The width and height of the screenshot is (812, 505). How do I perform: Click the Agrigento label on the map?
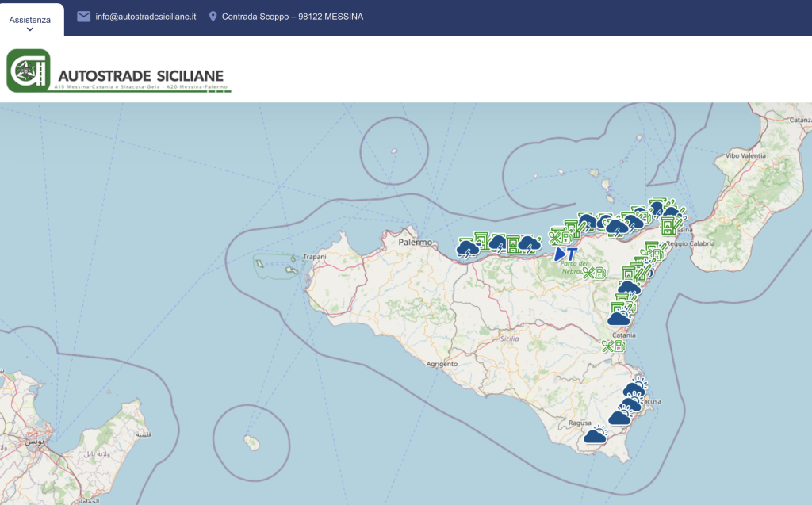click(x=442, y=364)
